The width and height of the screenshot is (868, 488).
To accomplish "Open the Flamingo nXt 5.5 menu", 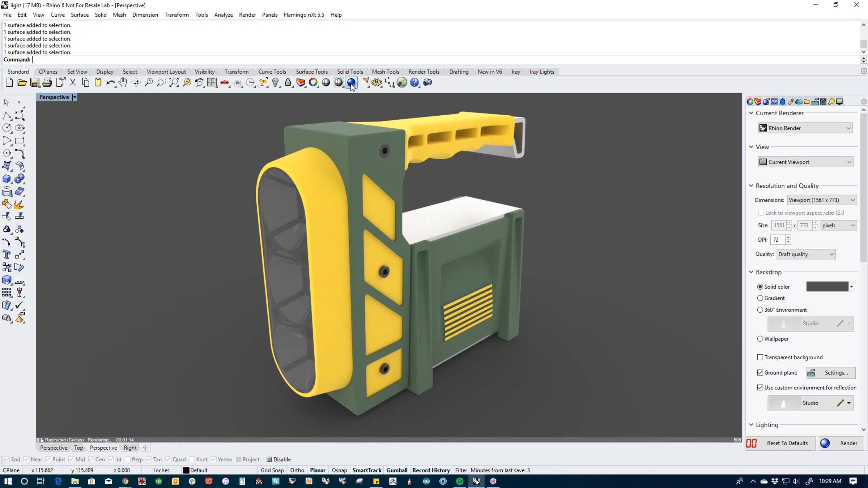I will (304, 15).
